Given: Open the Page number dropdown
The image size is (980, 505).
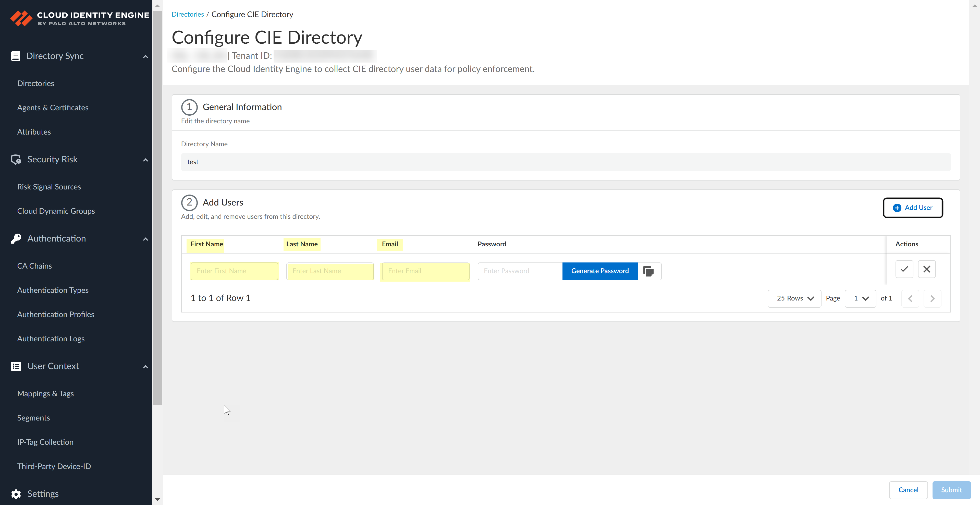Looking at the screenshot, I should [861, 298].
